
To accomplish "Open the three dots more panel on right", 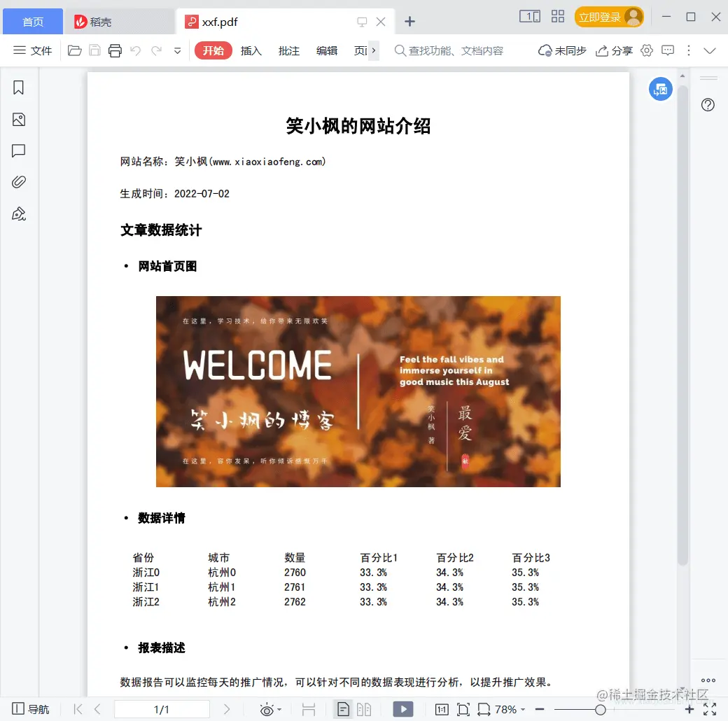I will [x=708, y=680].
